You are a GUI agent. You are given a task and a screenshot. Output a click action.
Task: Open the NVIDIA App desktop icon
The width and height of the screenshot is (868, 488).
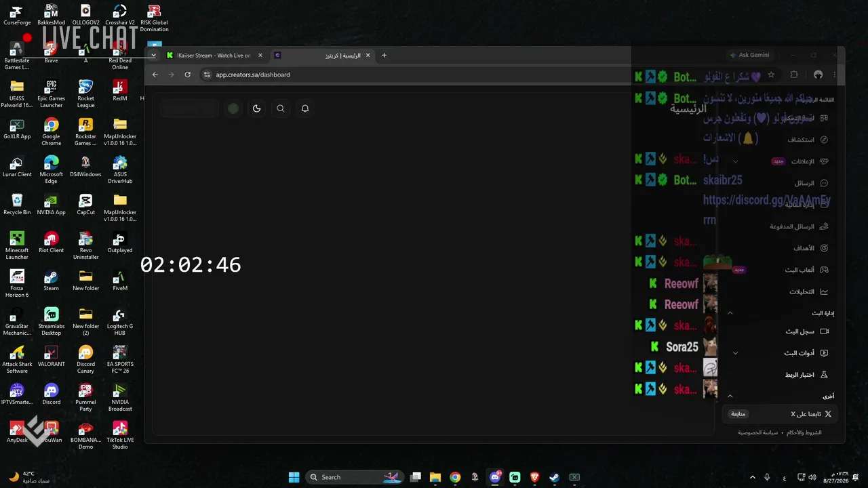click(x=51, y=204)
